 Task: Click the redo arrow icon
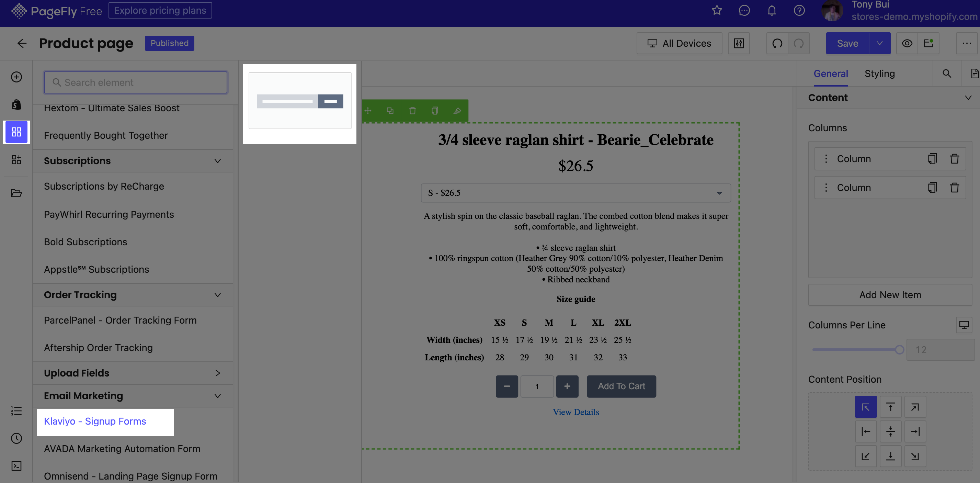(x=799, y=43)
